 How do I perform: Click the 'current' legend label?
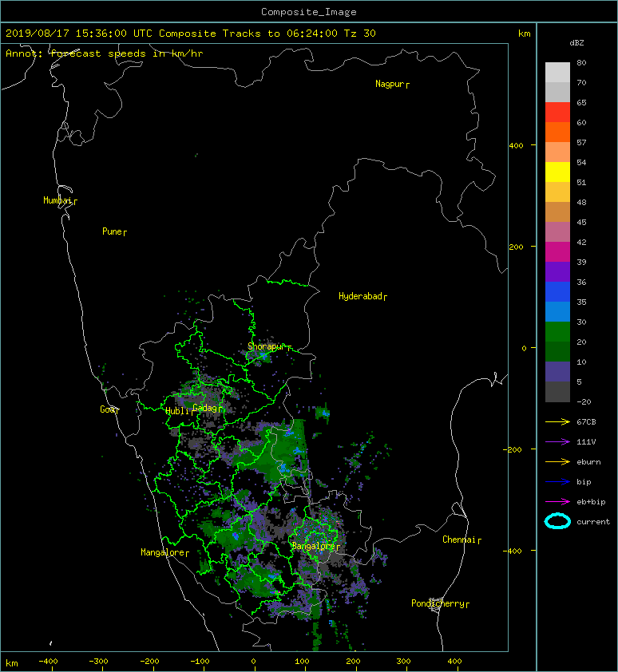593,522
